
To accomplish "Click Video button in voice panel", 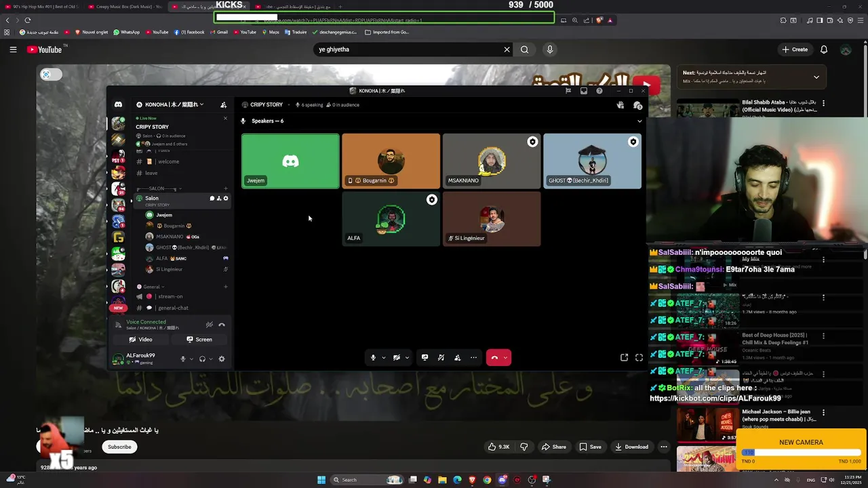I will (141, 340).
